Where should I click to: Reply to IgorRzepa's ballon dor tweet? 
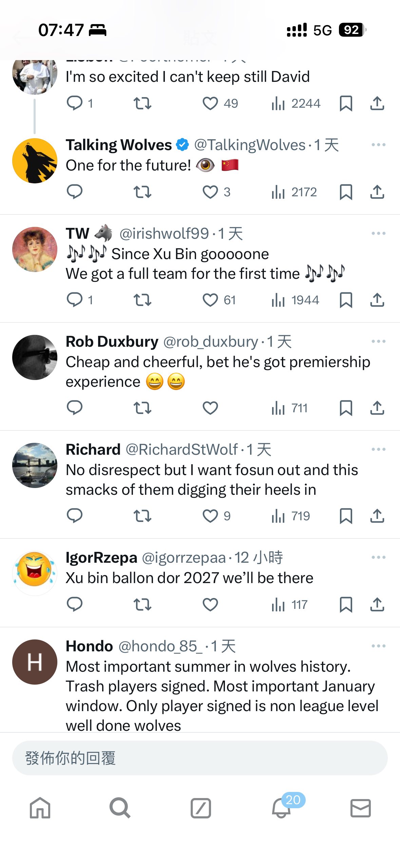75,604
